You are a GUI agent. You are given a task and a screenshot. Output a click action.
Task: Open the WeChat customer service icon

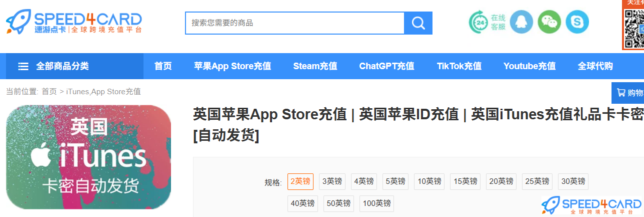549,22
